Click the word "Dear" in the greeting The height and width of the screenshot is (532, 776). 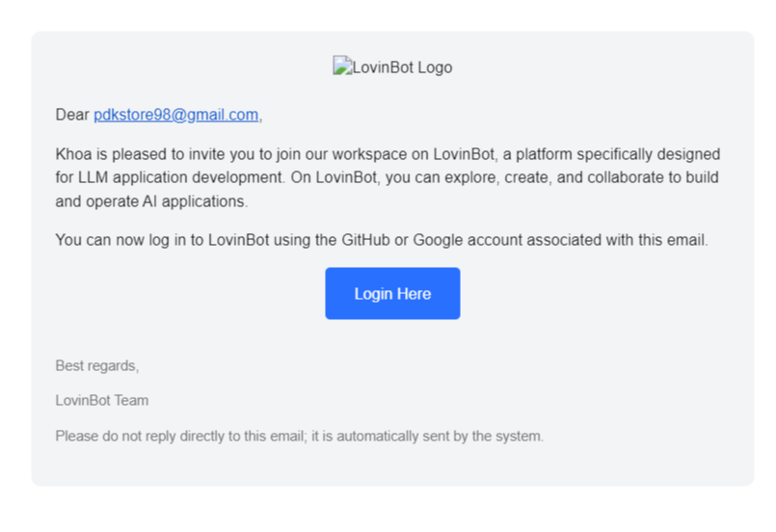72,115
